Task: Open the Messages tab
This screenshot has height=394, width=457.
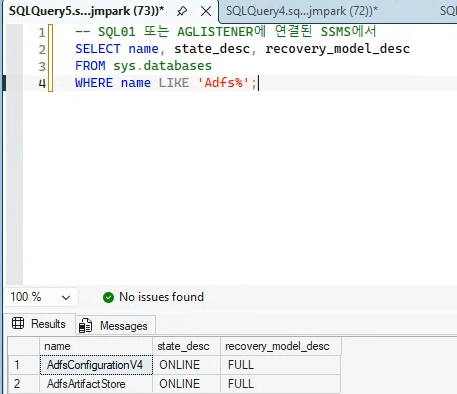Action: (116, 325)
